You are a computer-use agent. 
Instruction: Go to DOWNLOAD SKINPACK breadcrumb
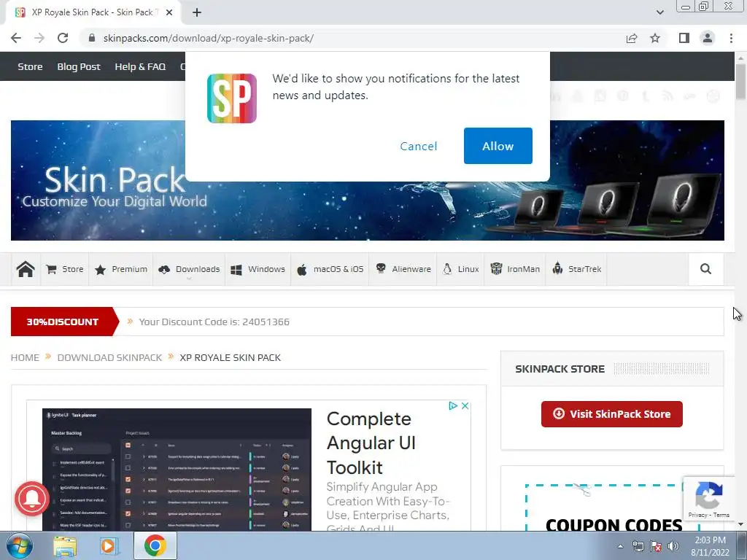(109, 357)
